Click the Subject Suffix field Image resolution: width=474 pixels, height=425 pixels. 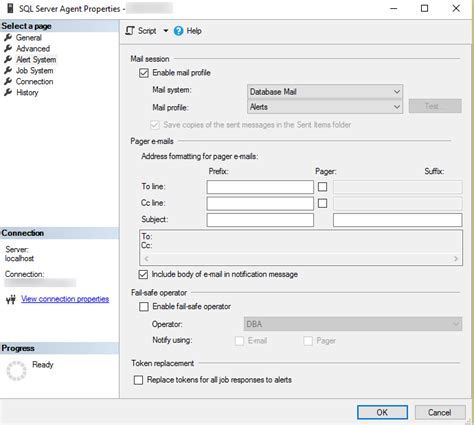tap(397, 220)
